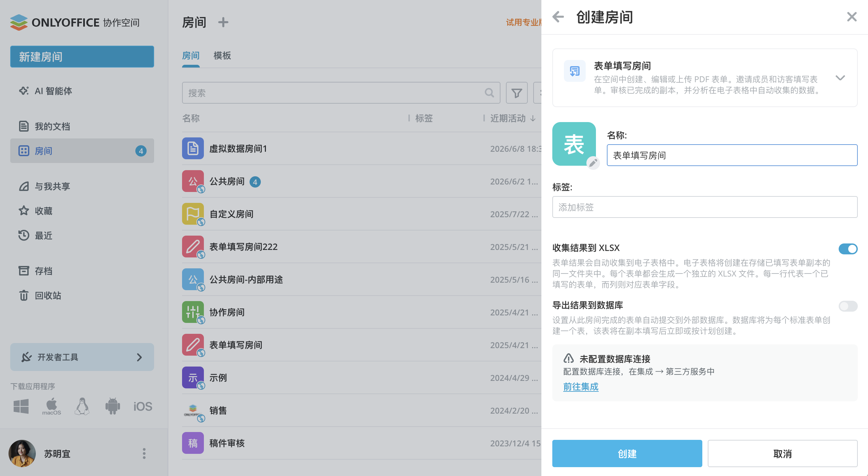Click the search magnifier icon
Viewport: 868px width, 476px height.
click(489, 93)
